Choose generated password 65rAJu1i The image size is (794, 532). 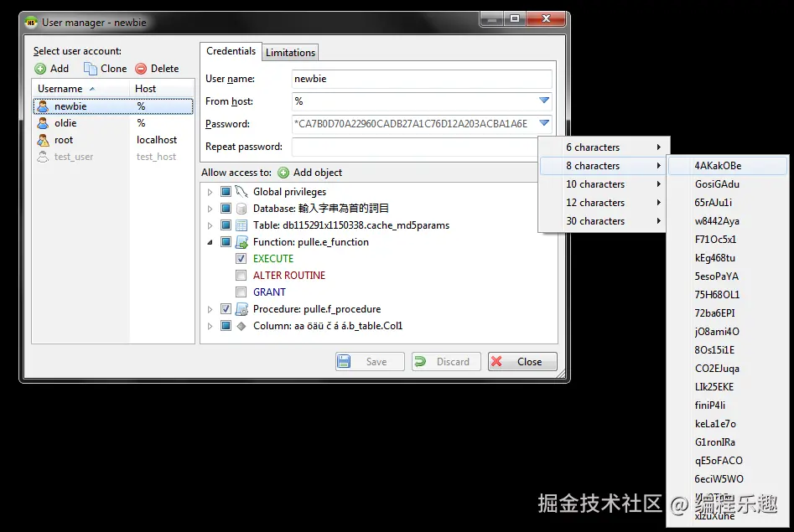728,203
